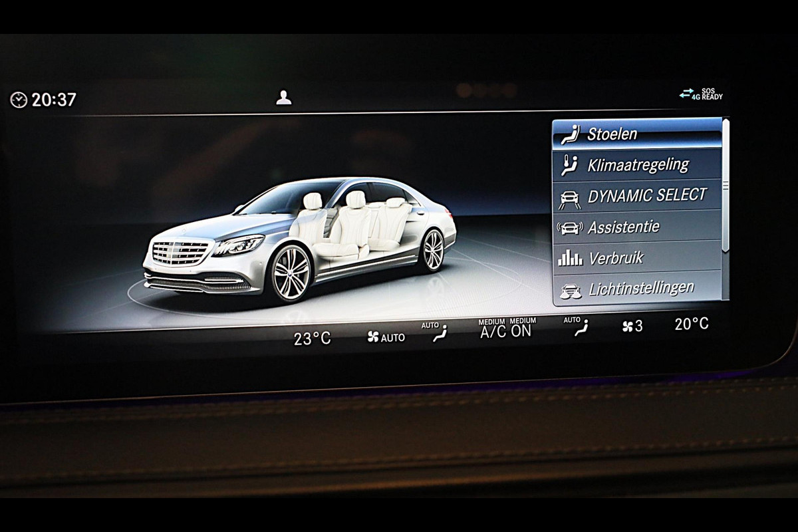The height and width of the screenshot is (532, 798).
Task: Select the left 23°C temperature
Action: pos(313,338)
